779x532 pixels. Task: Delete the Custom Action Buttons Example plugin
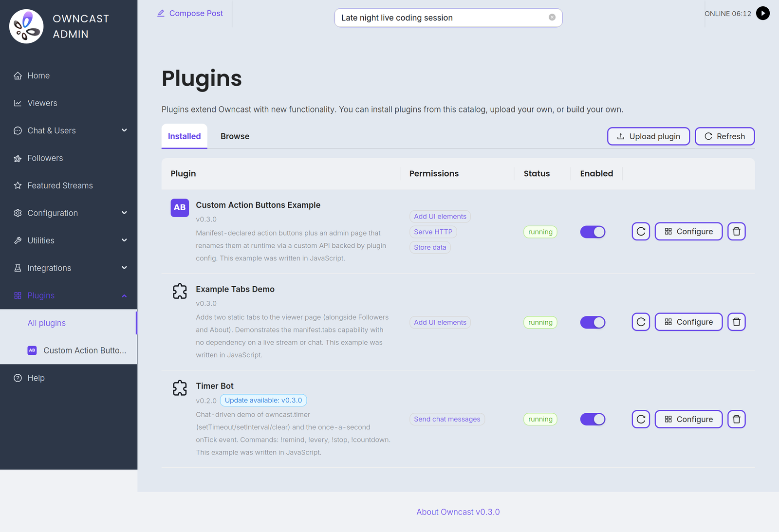(737, 232)
